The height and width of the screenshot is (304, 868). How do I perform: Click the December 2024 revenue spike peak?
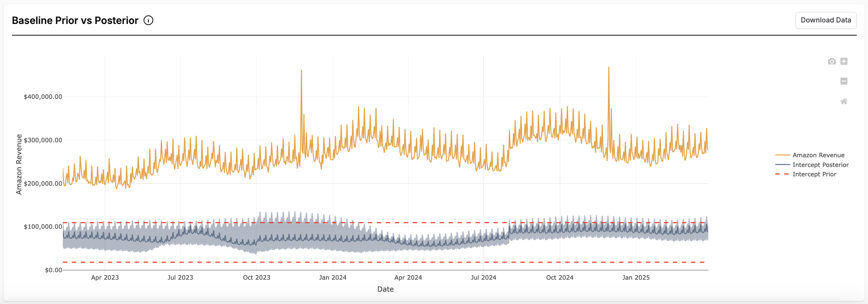(609, 68)
